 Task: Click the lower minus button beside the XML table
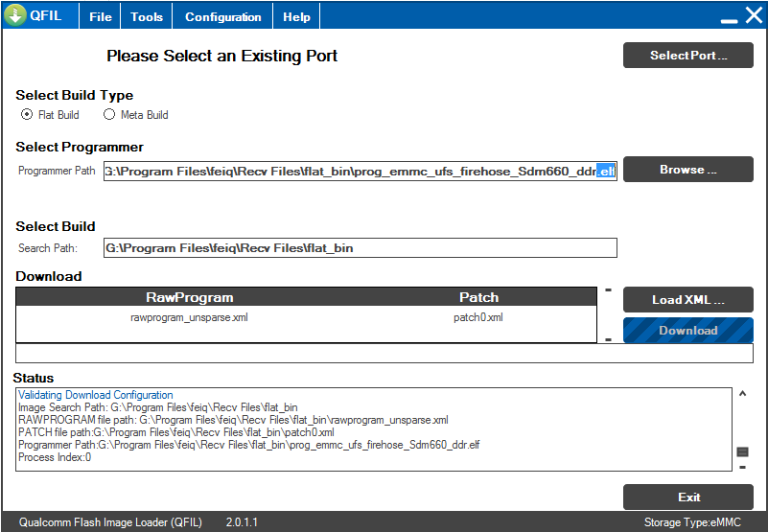[x=608, y=339]
